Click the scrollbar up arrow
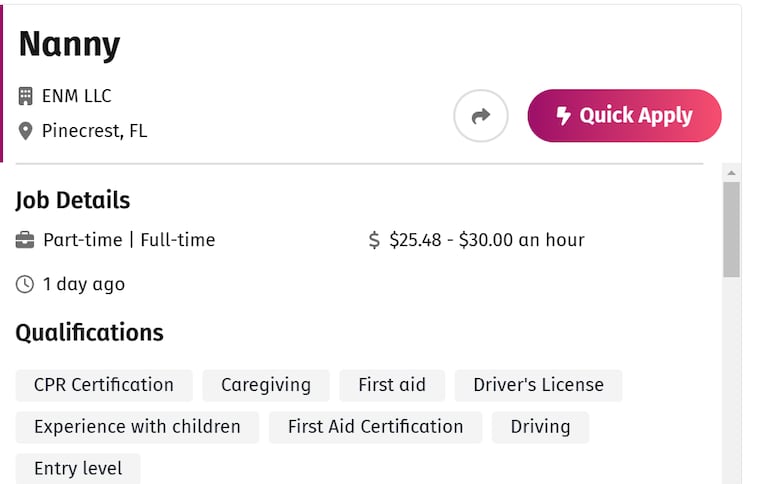 click(732, 173)
